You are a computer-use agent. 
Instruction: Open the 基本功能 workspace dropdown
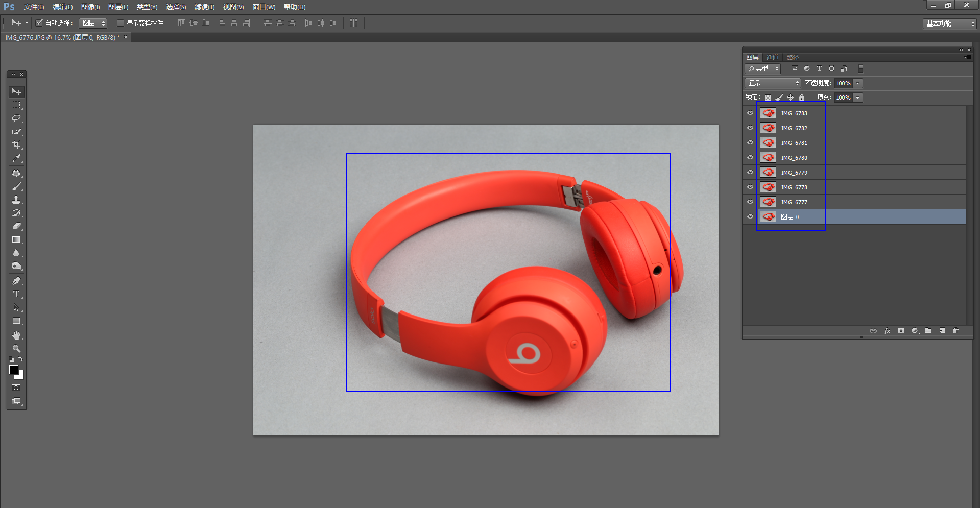pos(949,24)
